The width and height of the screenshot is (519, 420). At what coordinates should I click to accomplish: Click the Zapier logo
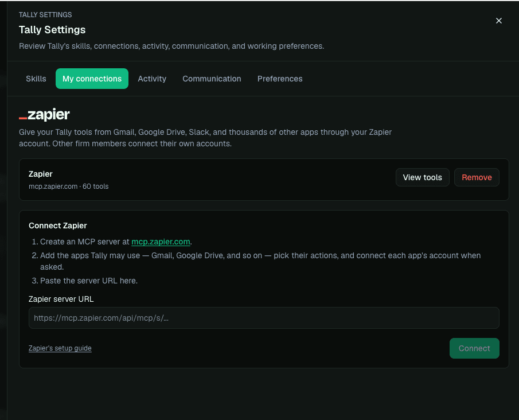(x=44, y=115)
